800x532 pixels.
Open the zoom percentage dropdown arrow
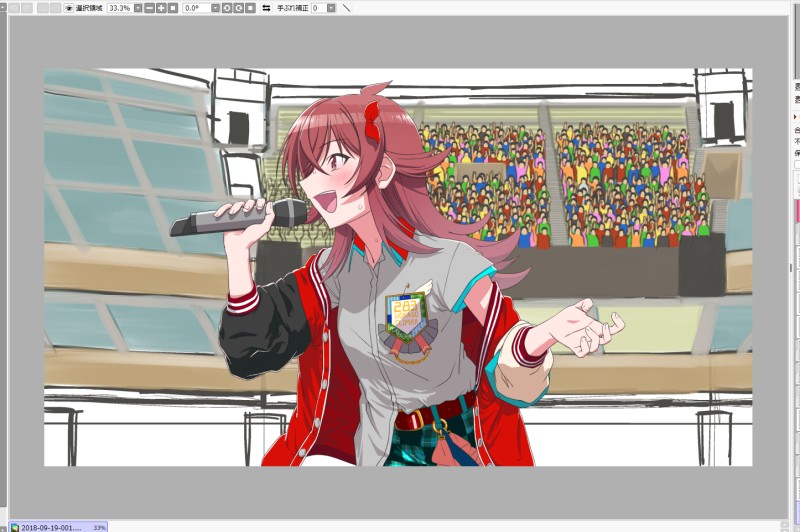(x=138, y=8)
